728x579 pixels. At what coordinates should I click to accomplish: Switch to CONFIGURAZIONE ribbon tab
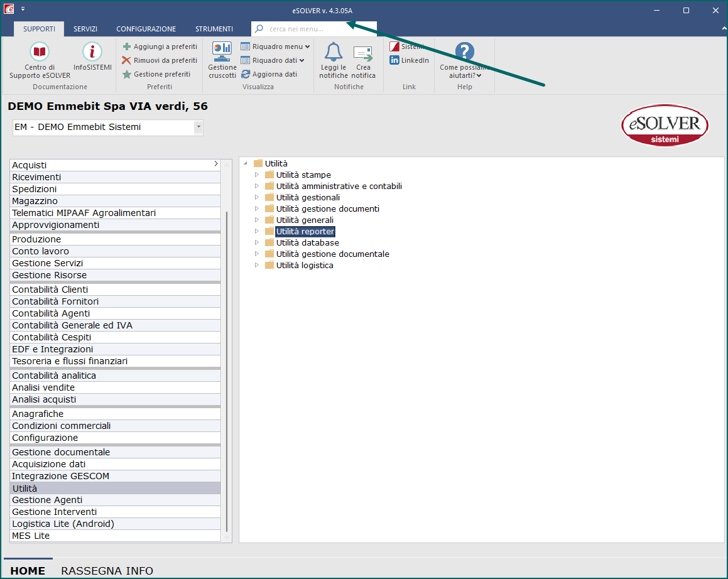[x=146, y=29]
